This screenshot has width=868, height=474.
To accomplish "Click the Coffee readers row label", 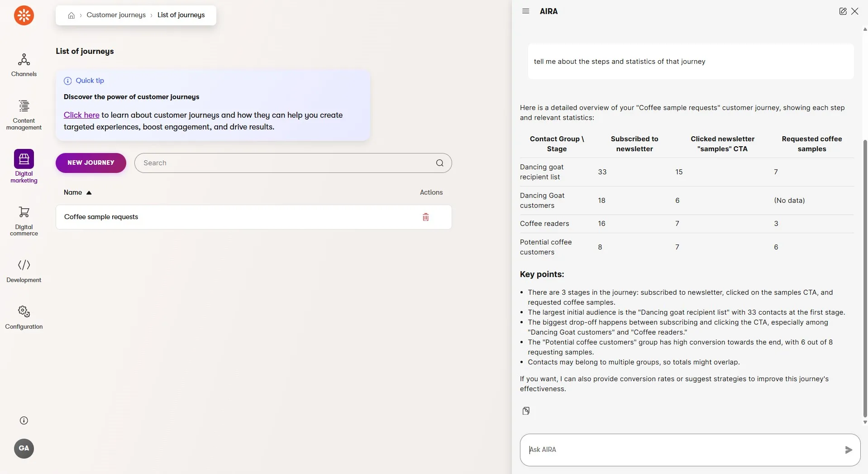I will click(x=544, y=224).
